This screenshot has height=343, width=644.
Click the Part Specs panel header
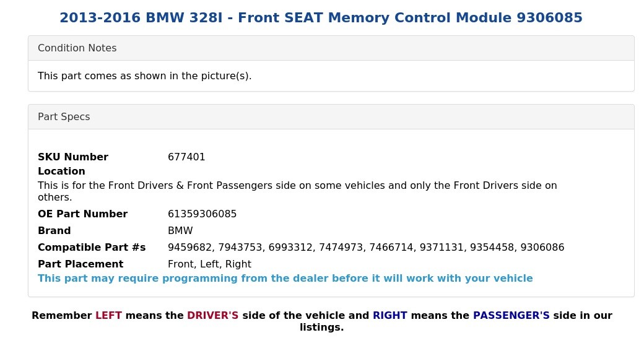[331, 116]
